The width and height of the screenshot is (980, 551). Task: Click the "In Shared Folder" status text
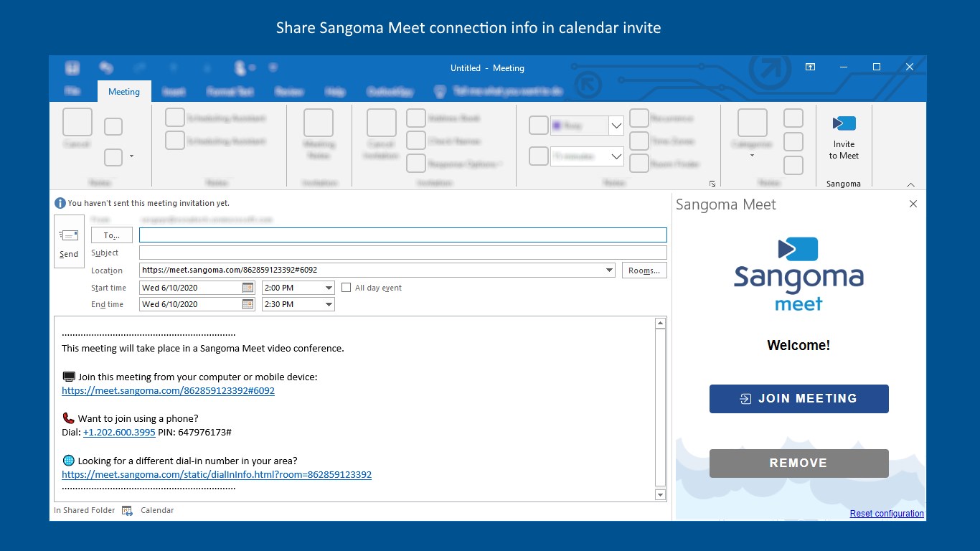pos(85,511)
